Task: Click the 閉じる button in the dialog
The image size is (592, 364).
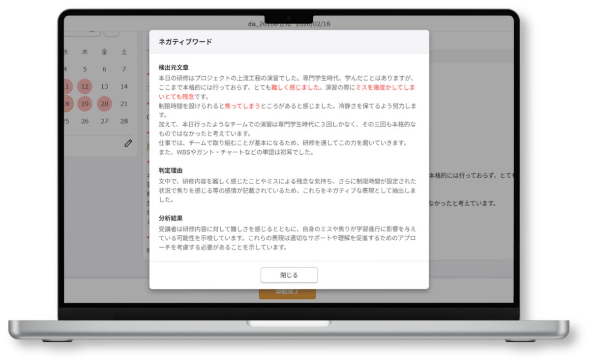Action: [x=289, y=275]
